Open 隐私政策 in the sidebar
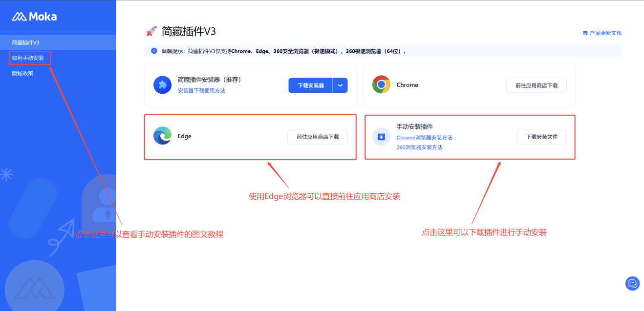The height and width of the screenshot is (311, 644). pos(22,73)
